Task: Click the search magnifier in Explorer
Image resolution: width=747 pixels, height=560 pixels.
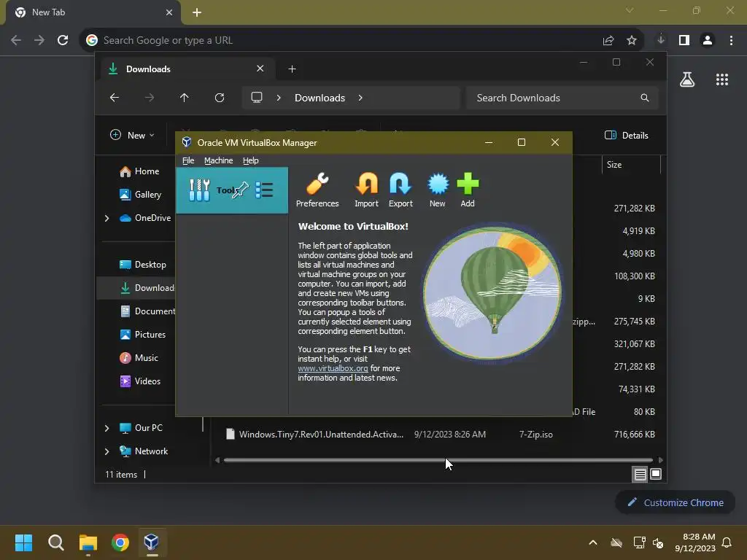Action: [645, 98]
